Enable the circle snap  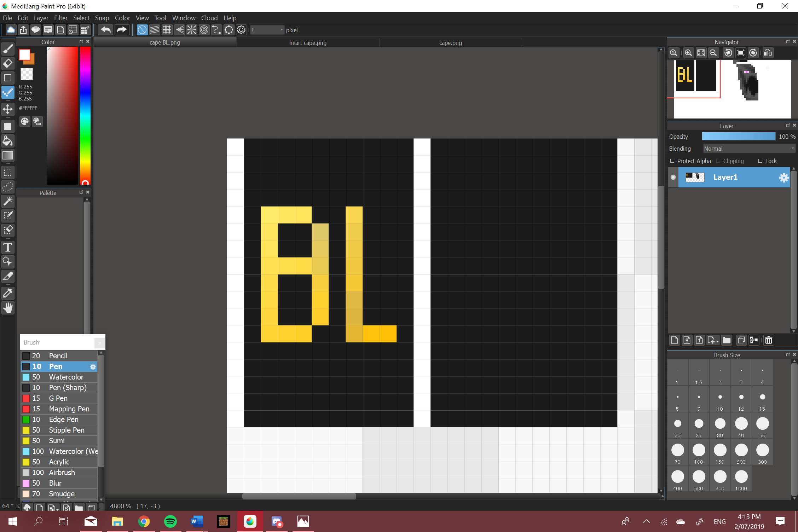[204, 30]
